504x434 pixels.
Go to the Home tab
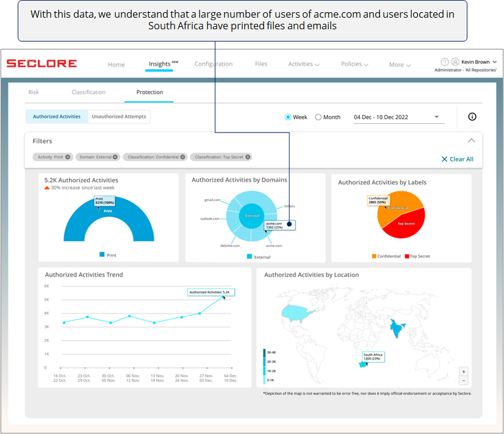pos(116,65)
